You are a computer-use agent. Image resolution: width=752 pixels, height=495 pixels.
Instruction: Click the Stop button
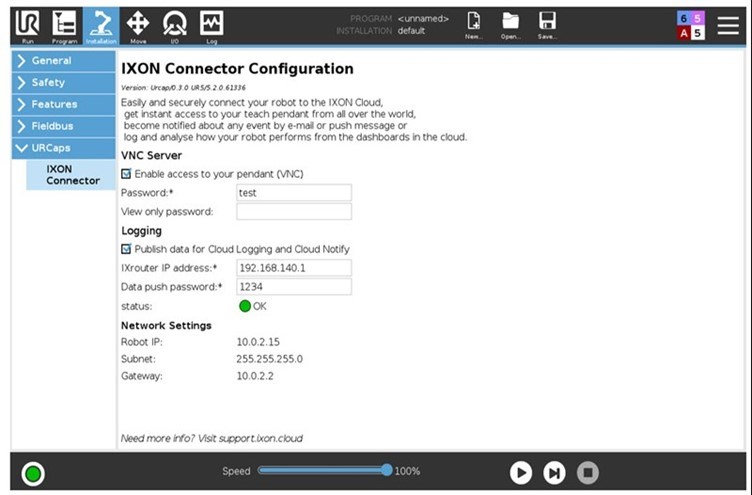(x=588, y=473)
